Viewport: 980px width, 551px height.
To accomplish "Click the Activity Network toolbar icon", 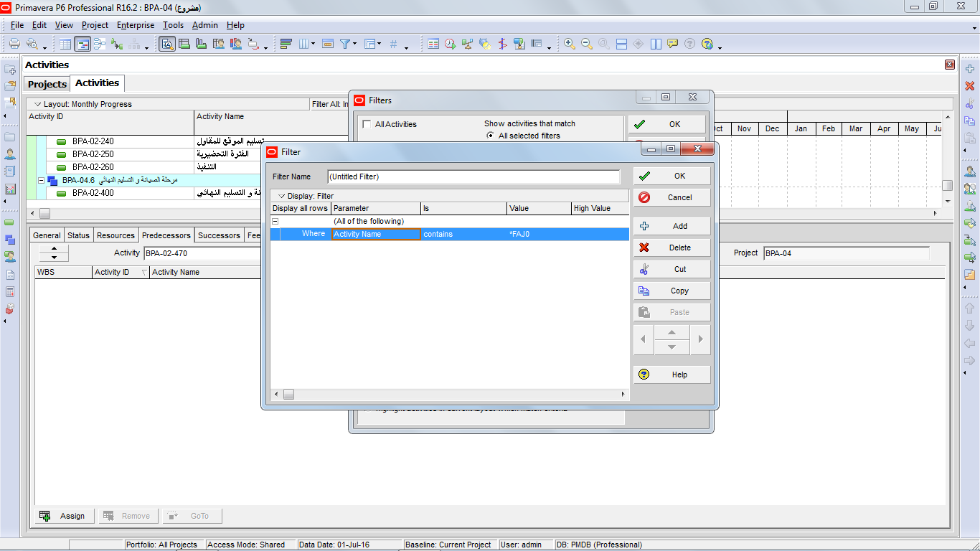I will (x=99, y=44).
